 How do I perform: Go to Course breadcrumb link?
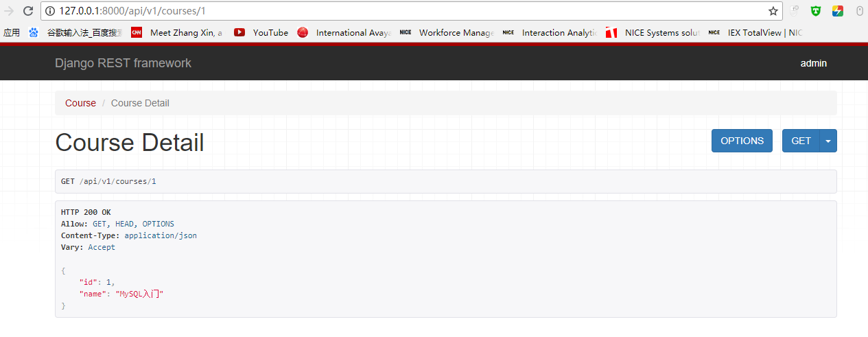point(80,103)
